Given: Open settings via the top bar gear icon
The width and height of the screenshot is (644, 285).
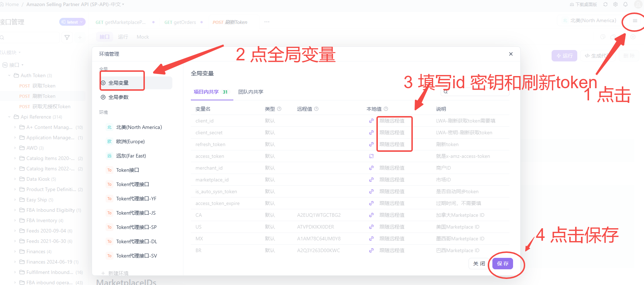Looking at the screenshot, I should [615, 4].
